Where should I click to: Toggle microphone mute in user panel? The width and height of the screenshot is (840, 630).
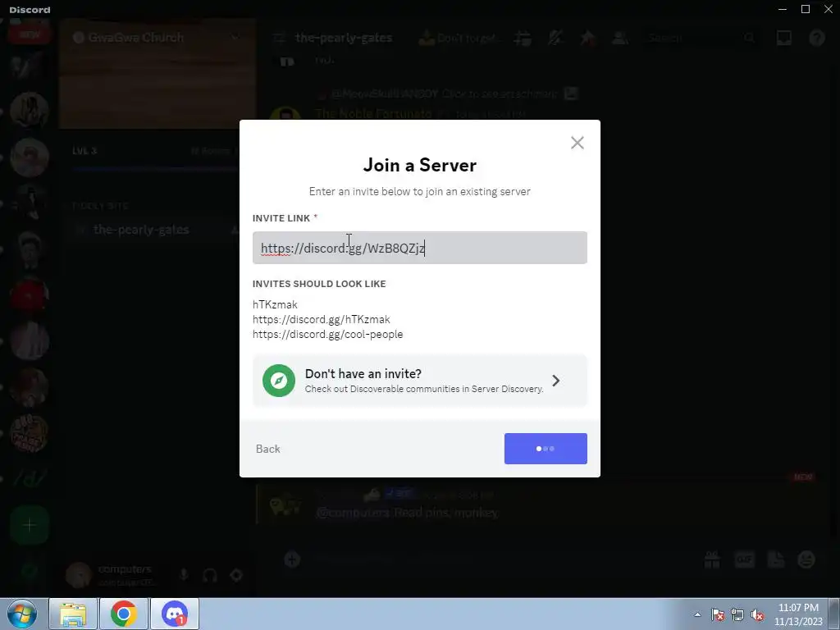[184, 575]
